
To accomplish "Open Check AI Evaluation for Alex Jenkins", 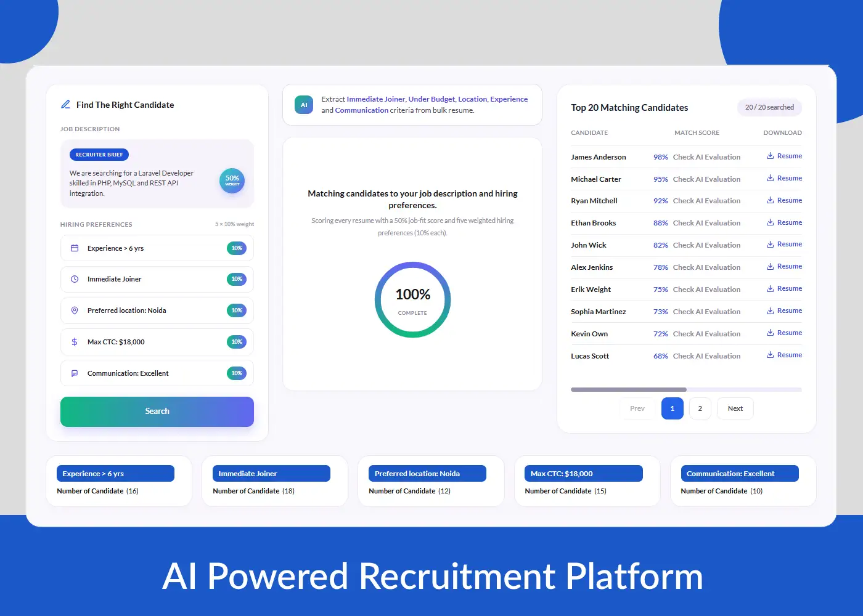I will pos(706,267).
